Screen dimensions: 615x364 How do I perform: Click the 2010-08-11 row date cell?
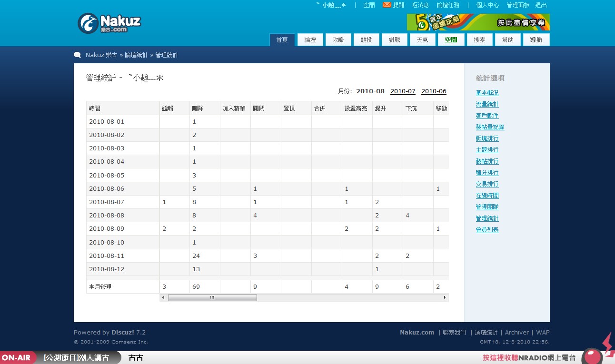pyautogui.click(x=123, y=256)
